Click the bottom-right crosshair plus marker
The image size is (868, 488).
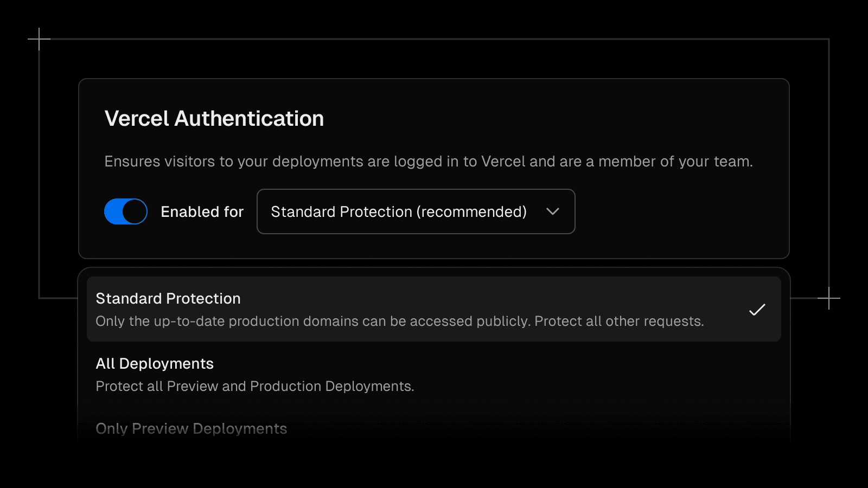(829, 298)
